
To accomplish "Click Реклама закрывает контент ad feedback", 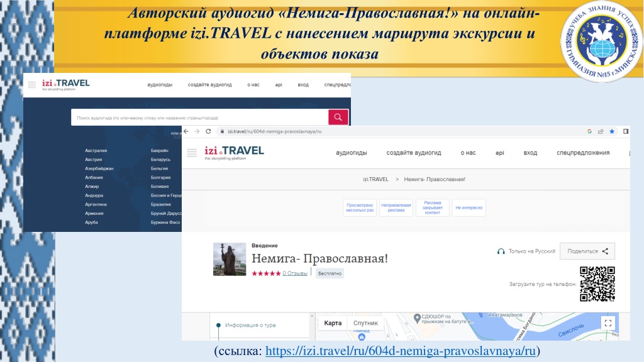I will coord(433,207).
